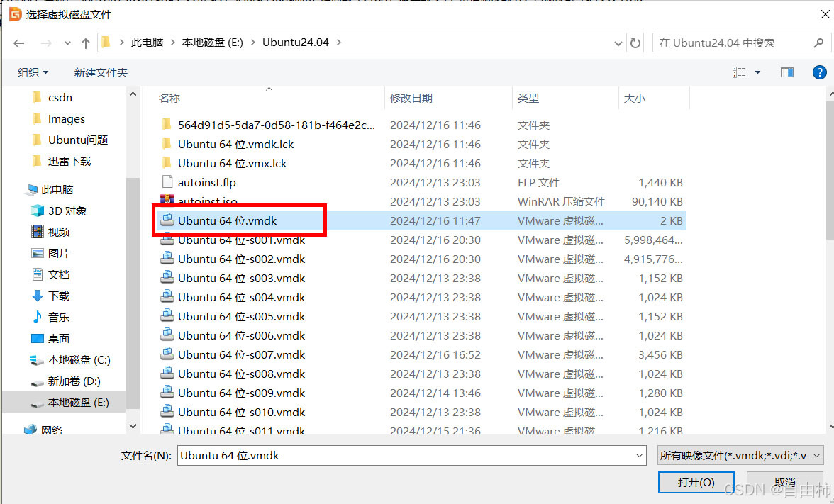Expand the address bar history dropdown
The image size is (834, 504).
click(x=618, y=43)
